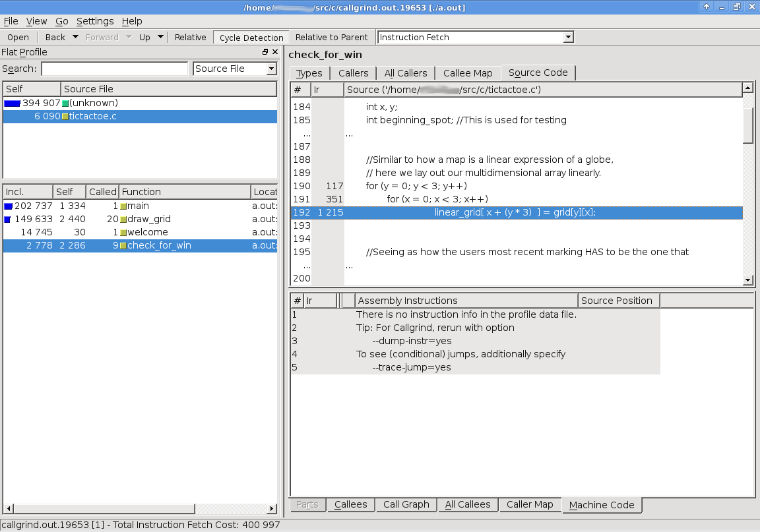This screenshot has width=760, height=532.
Task: Click the function list horizontal scrollbar right arrow
Action: click(271, 508)
